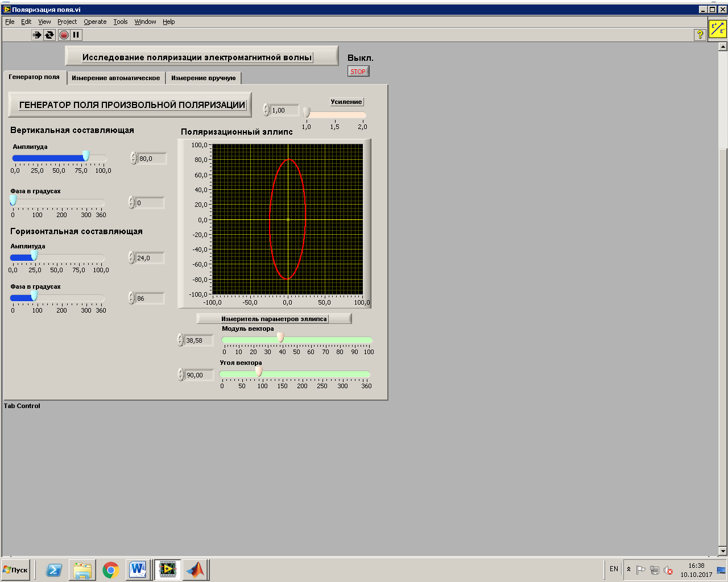This screenshot has height=582, width=728.
Task: Click the vertical amplitude field 80,0
Action: pos(152,159)
